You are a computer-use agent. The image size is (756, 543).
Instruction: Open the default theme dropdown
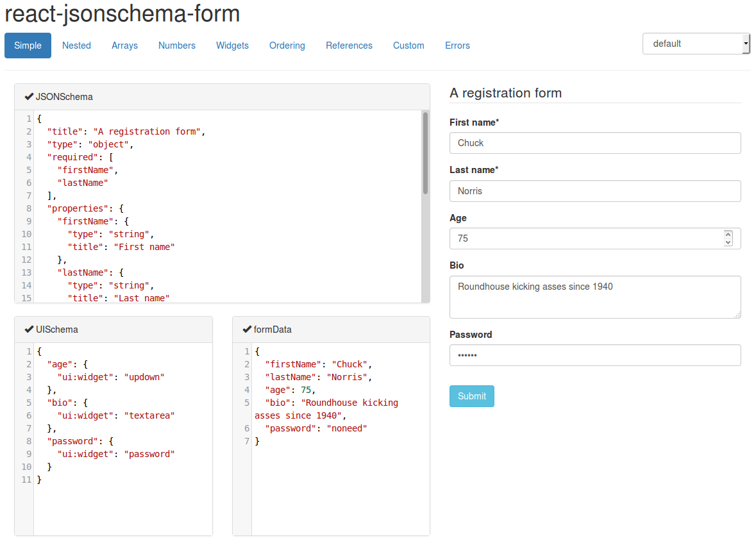pos(696,44)
